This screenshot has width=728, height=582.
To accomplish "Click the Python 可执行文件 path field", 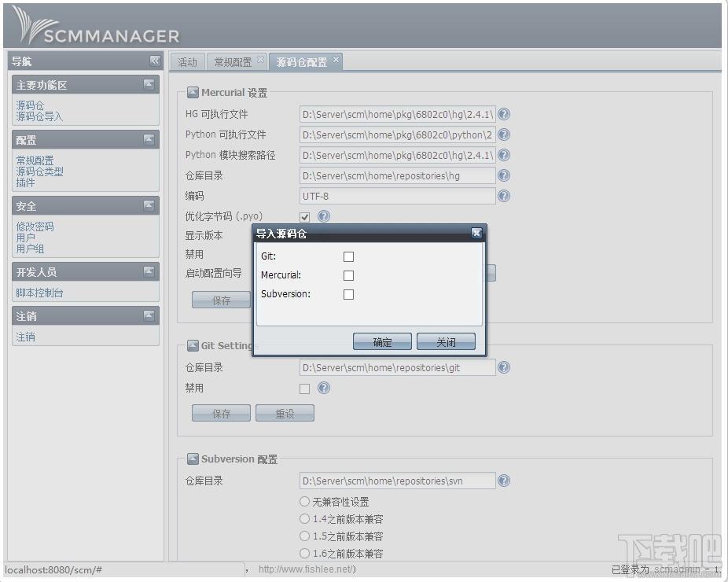I will 398,134.
